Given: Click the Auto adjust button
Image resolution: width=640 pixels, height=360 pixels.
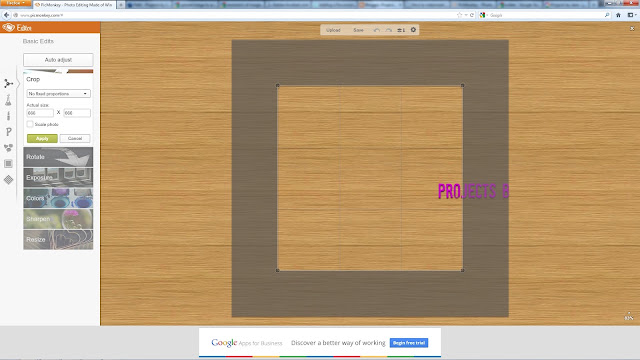Looking at the screenshot, I should [58, 60].
